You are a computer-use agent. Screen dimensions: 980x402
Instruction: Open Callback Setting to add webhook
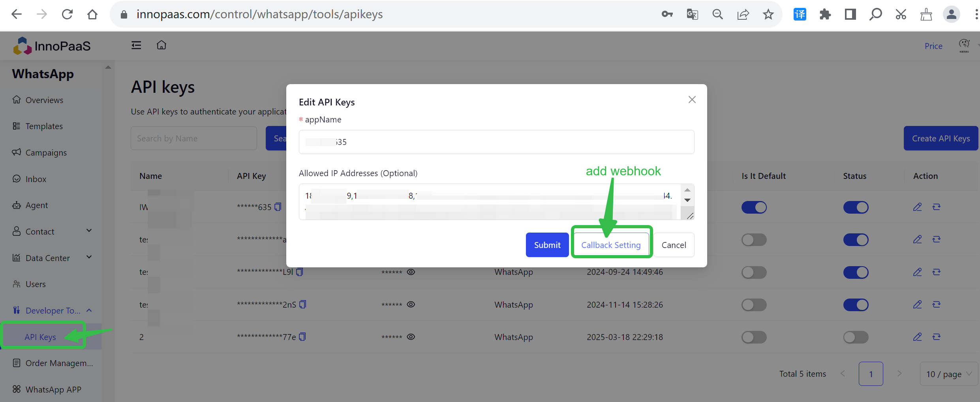coord(611,245)
